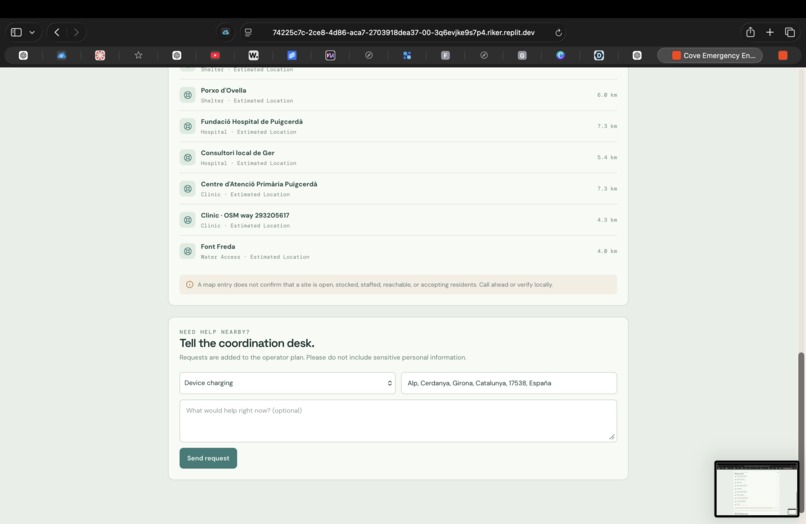
Task: Focus the 'What would help right now?' textarea
Action: [398, 421]
